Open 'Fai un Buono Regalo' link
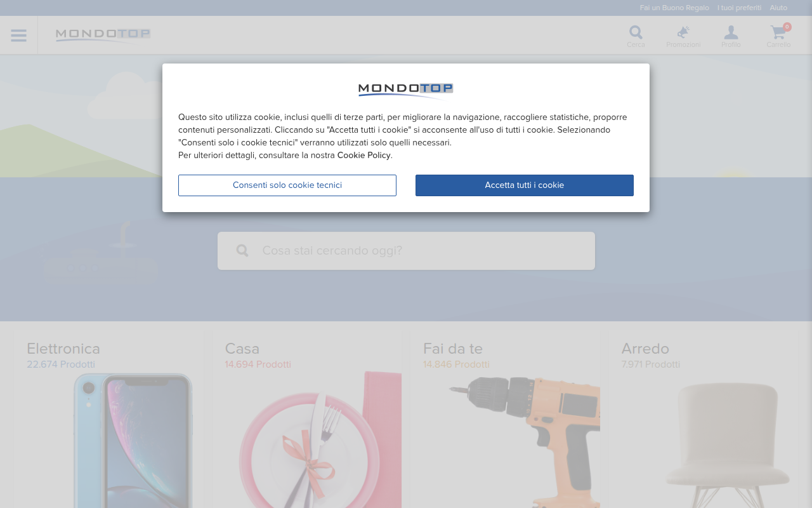The image size is (812, 508). point(674,8)
